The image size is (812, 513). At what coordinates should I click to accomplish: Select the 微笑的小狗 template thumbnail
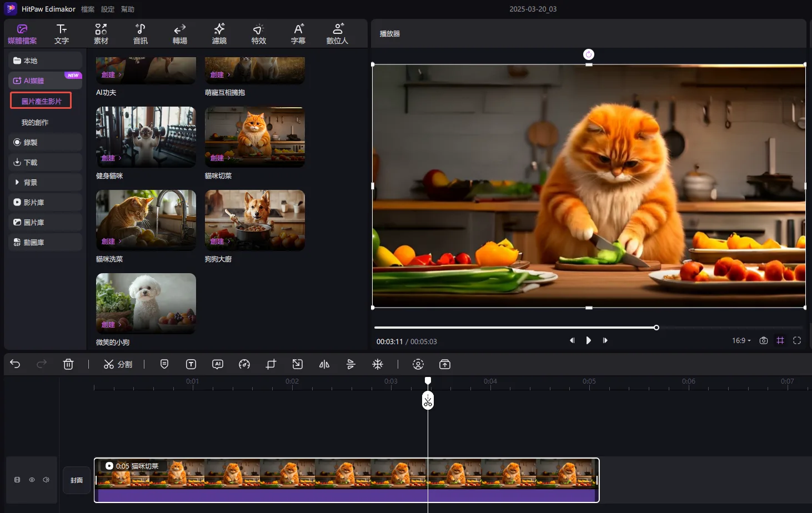(x=146, y=303)
